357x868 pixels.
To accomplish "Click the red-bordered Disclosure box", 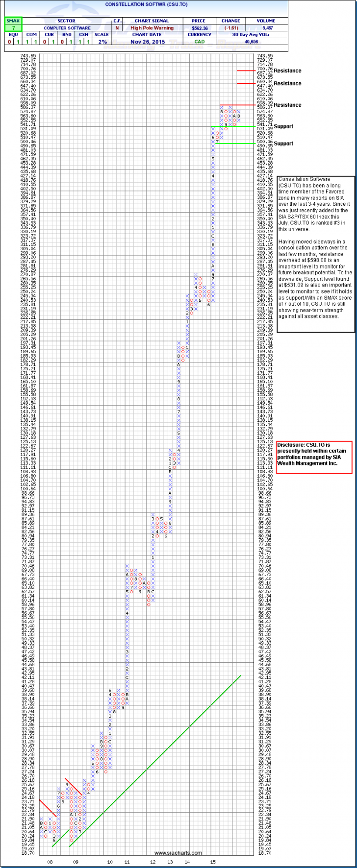I will tap(314, 457).
